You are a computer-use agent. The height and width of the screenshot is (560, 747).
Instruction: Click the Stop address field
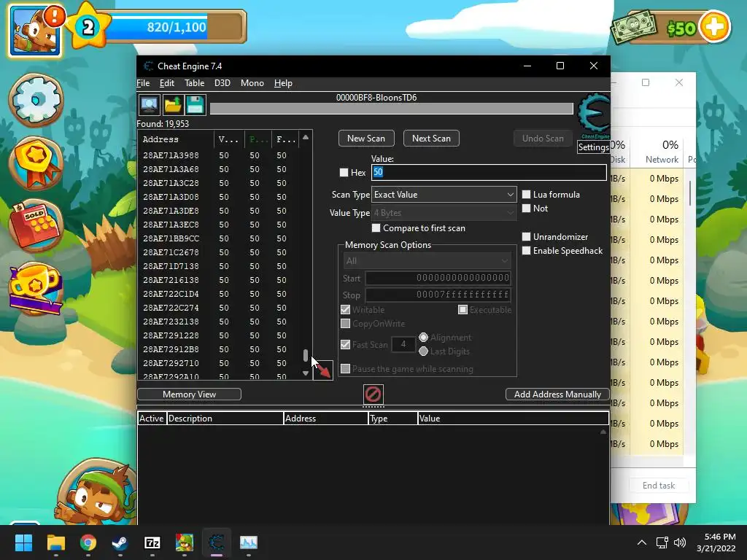(x=438, y=295)
